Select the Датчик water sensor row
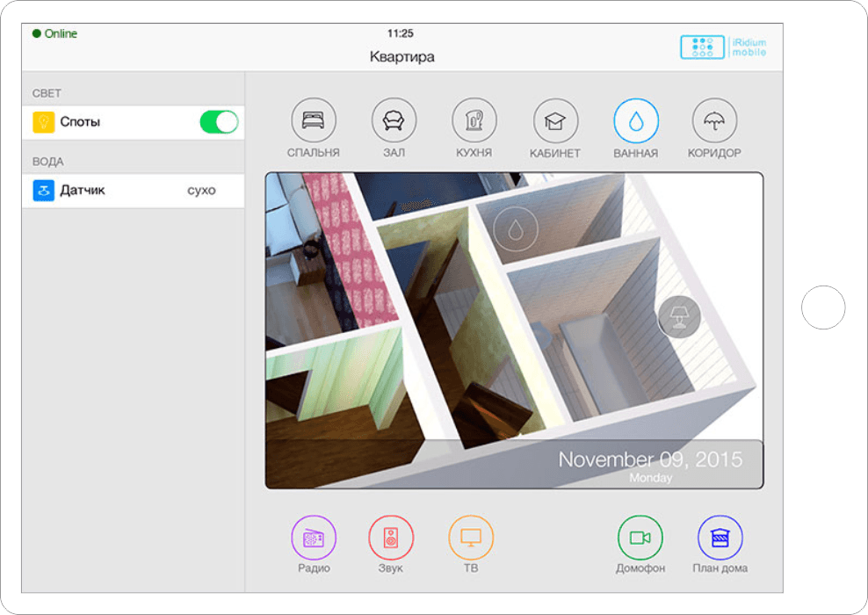 pyautogui.click(x=133, y=191)
